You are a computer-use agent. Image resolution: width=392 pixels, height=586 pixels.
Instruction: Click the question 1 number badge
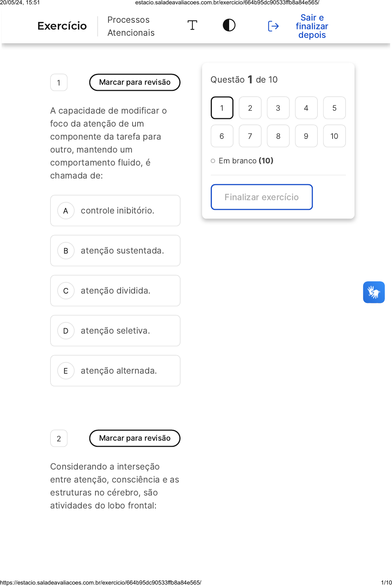59,83
